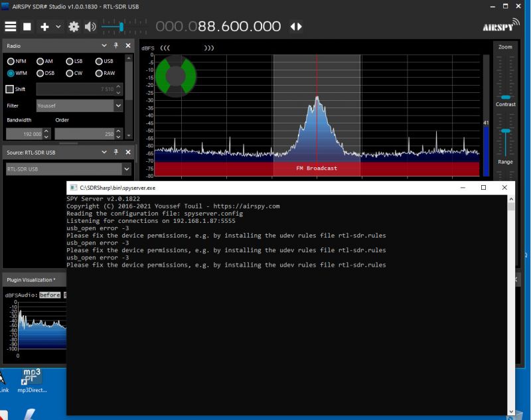Select the Plugin Visualization tab

(31, 280)
